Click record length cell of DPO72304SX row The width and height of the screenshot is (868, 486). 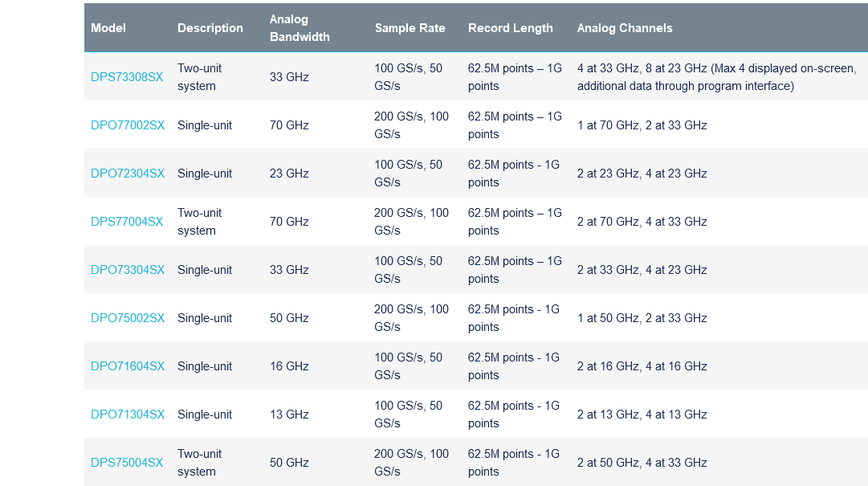514,174
